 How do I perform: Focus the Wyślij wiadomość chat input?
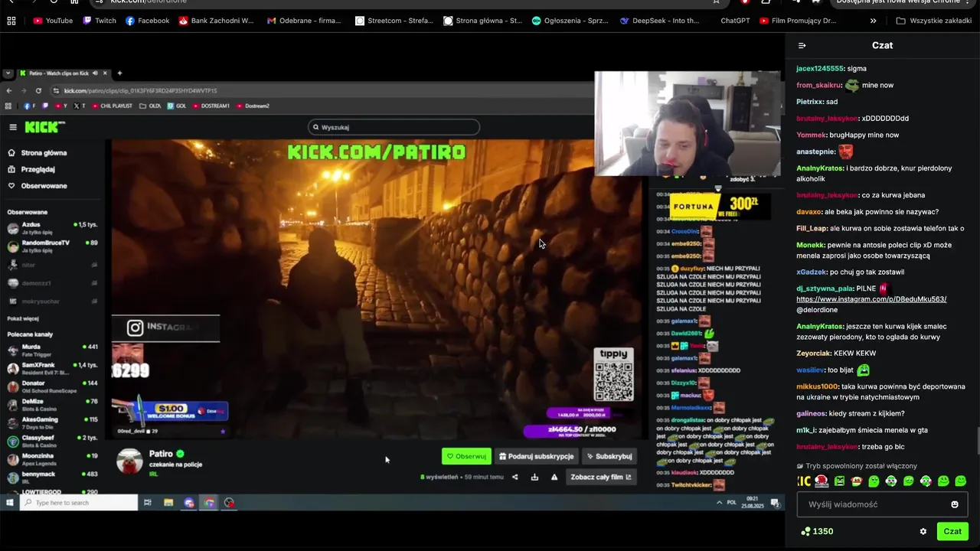[882, 504]
